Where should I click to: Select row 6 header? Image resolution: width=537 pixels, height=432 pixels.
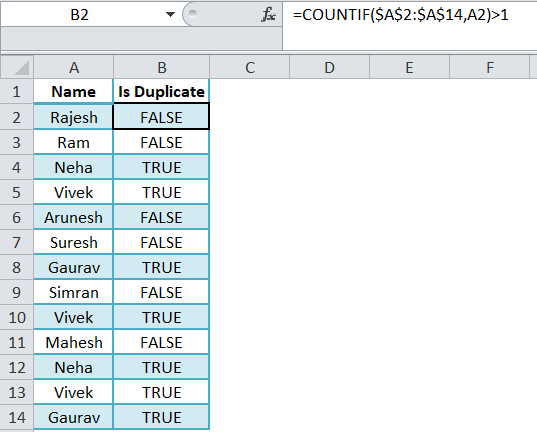coord(16,217)
